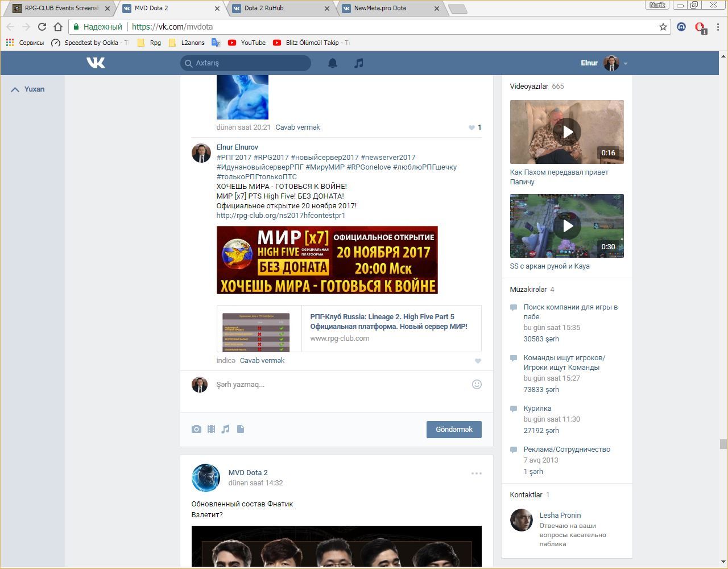The height and width of the screenshot is (569, 728).
Task: Reload page with refresh icon
Action: pos(42,27)
